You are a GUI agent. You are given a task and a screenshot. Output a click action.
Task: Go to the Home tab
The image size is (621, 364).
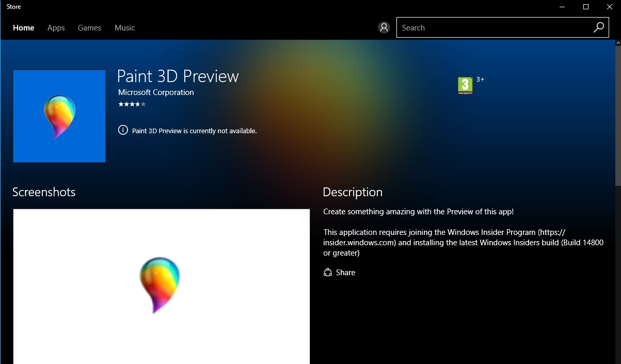click(24, 28)
